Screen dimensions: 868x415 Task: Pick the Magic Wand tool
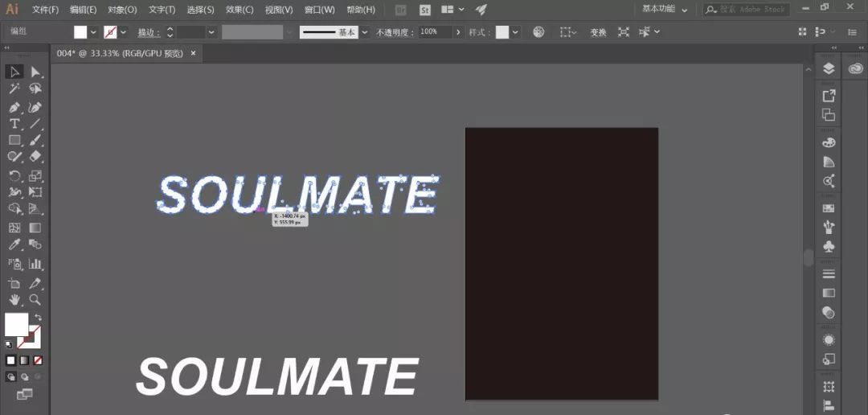pos(14,89)
